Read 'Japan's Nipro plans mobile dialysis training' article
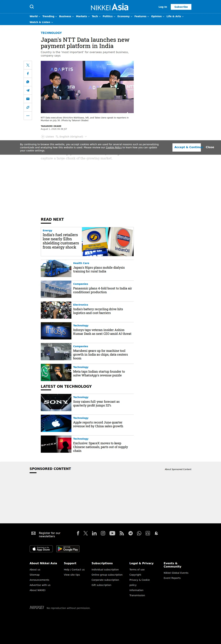Screen dimensions: 221x644 click(x=99, y=269)
